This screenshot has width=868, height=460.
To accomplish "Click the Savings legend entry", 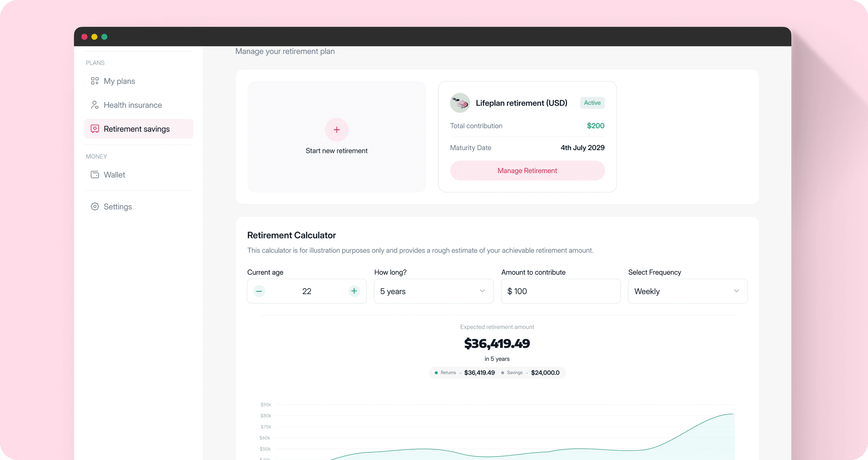I will coord(530,373).
